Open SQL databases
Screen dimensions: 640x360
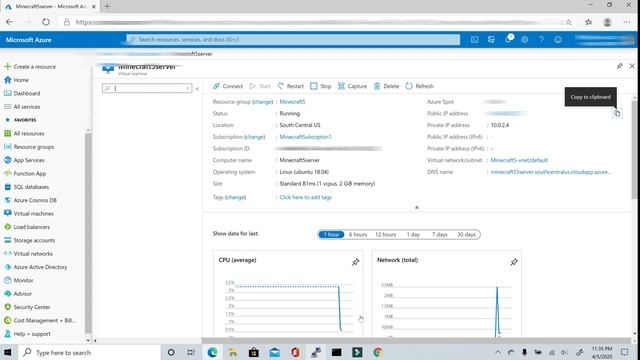27,187
